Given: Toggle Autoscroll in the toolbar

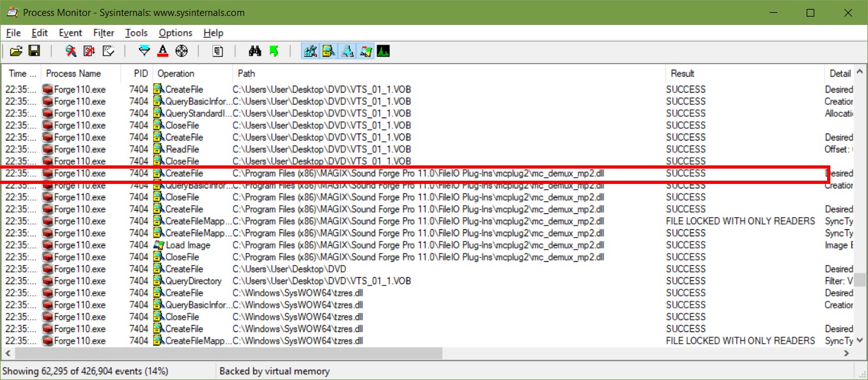Looking at the screenshot, I should coord(89,51).
